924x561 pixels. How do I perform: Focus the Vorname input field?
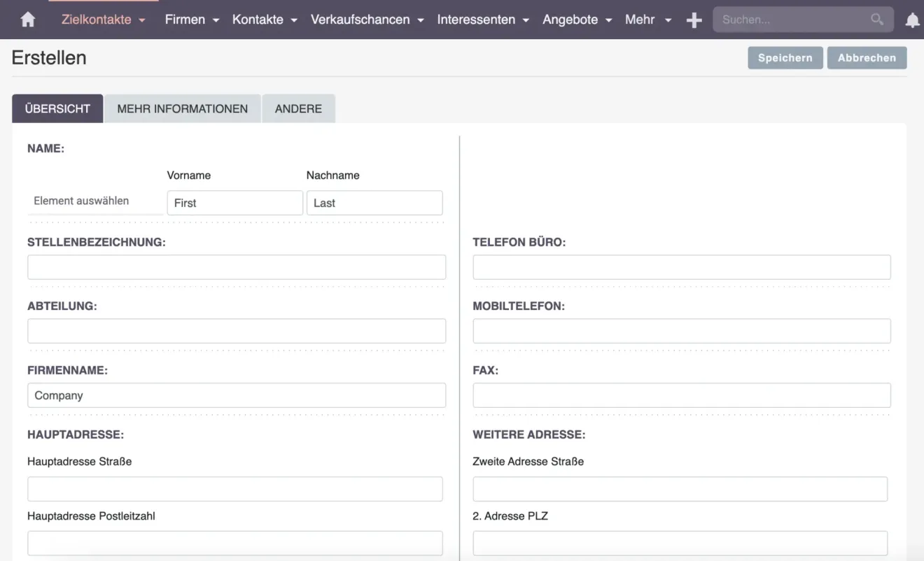[234, 203]
